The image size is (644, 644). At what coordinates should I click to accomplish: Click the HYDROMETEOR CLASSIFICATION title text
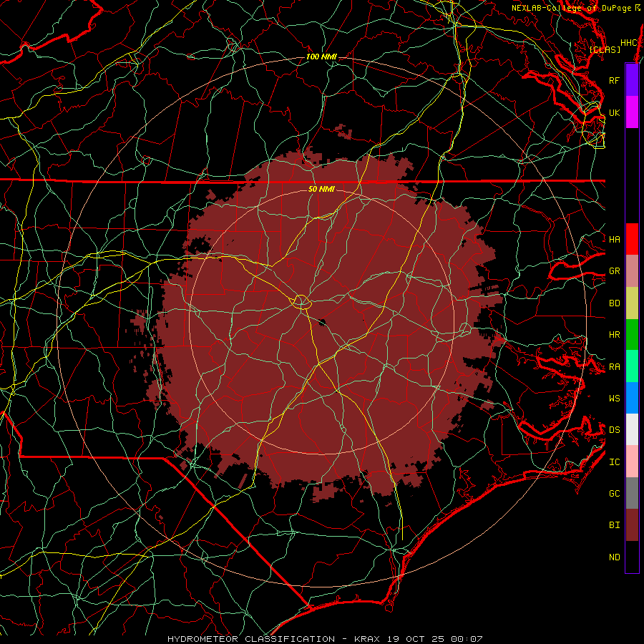[251, 639]
